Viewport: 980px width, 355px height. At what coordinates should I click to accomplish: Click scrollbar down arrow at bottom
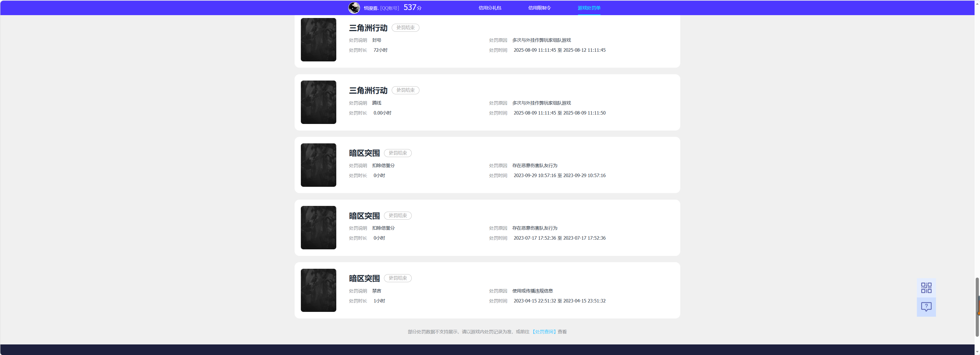pyautogui.click(x=977, y=352)
